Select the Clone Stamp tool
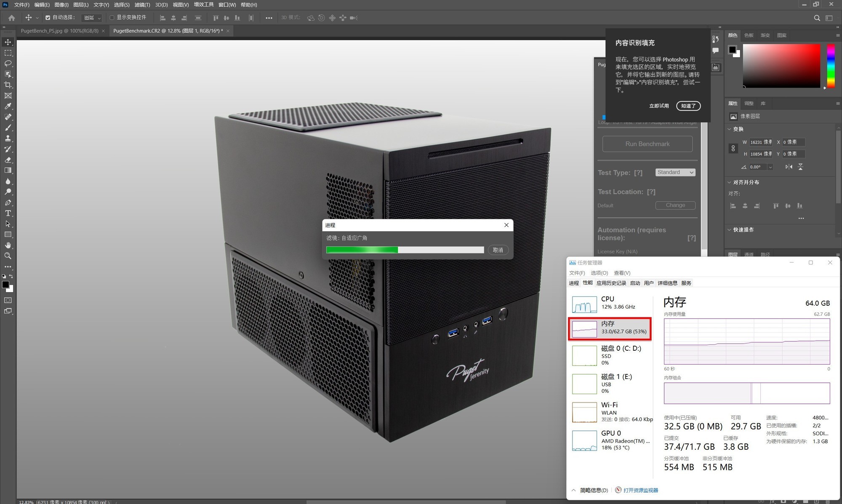 pyautogui.click(x=8, y=138)
